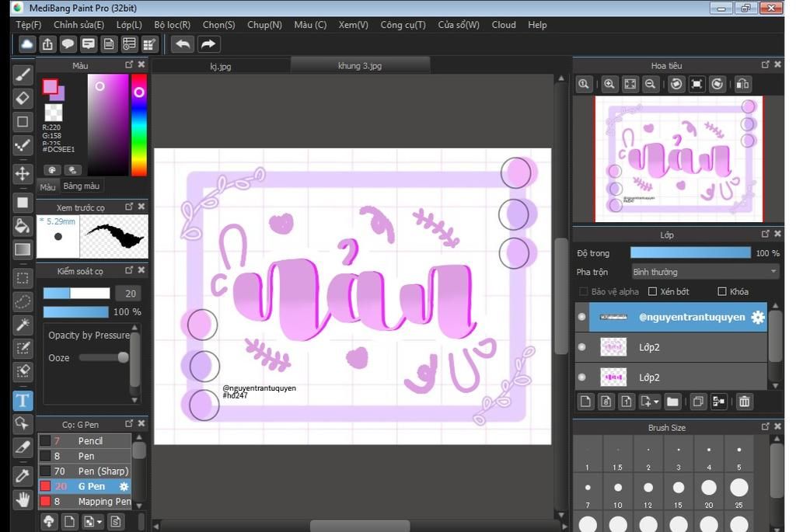Image resolution: width=796 pixels, height=532 pixels.
Task: Select the rectangular Select tool
Action: point(23,278)
